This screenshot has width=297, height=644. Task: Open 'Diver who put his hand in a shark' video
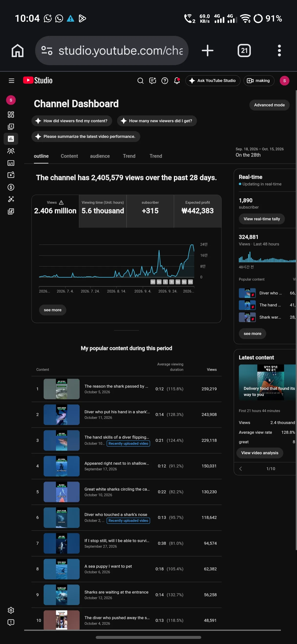coord(126,414)
